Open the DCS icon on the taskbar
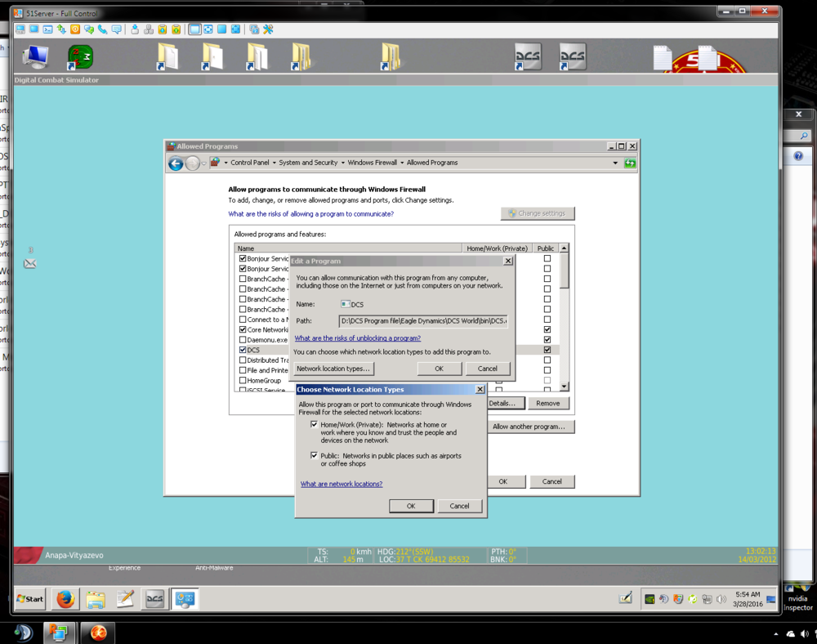This screenshot has width=817, height=644. click(155, 599)
